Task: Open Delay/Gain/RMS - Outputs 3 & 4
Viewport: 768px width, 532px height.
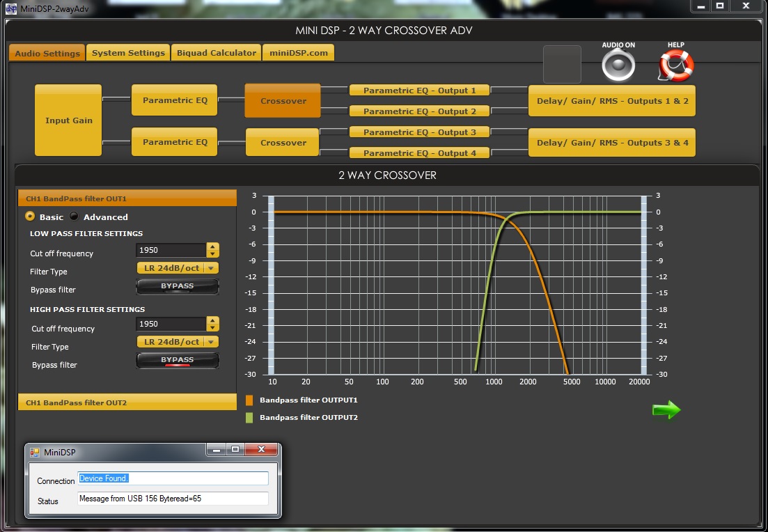Action: (612, 143)
